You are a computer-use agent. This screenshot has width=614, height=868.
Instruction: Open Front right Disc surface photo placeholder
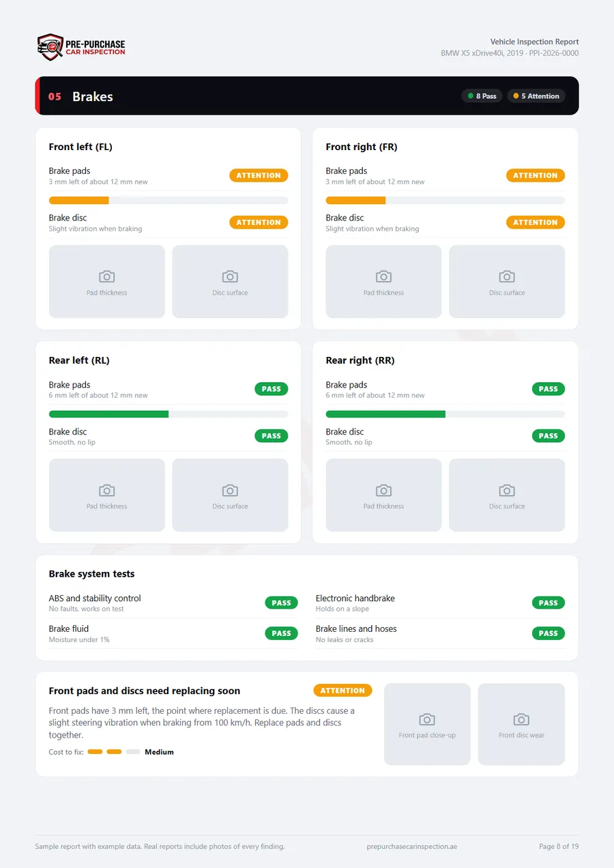click(x=507, y=282)
